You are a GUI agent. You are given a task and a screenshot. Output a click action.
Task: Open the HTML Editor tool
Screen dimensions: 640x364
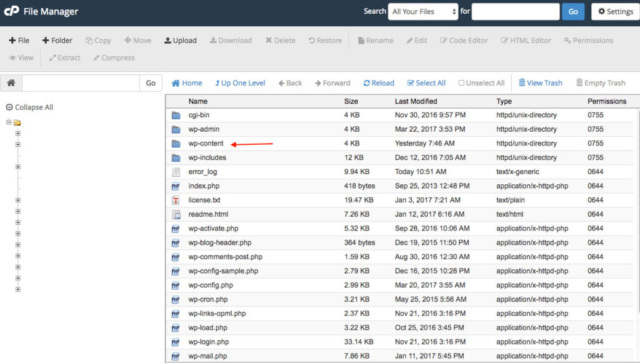coord(526,40)
